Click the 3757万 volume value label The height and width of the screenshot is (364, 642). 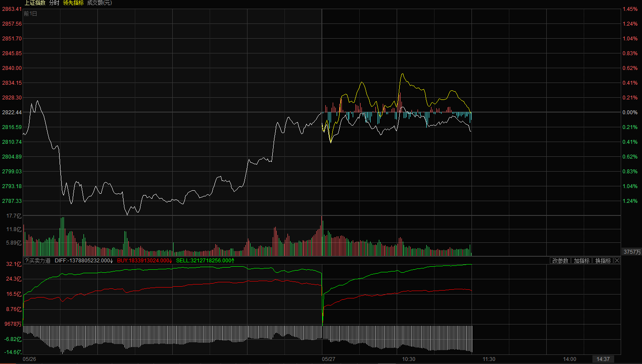[x=632, y=252]
